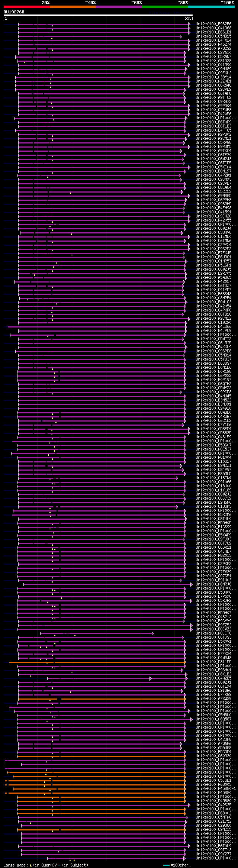The image size is (238, 868).
Task: Open the UniRef100_B6TAU9 hit
Action: [x=213, y=846]
